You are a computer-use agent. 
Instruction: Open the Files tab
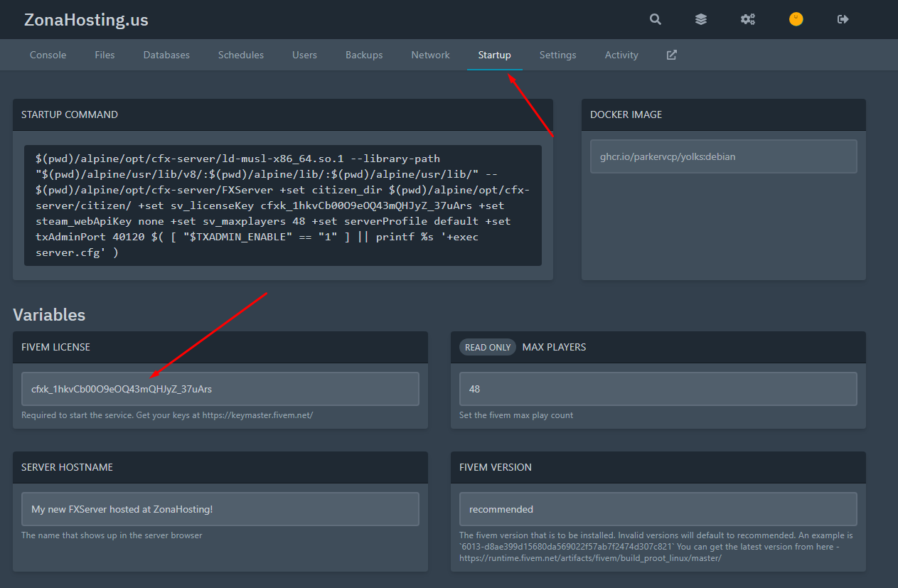105,55
